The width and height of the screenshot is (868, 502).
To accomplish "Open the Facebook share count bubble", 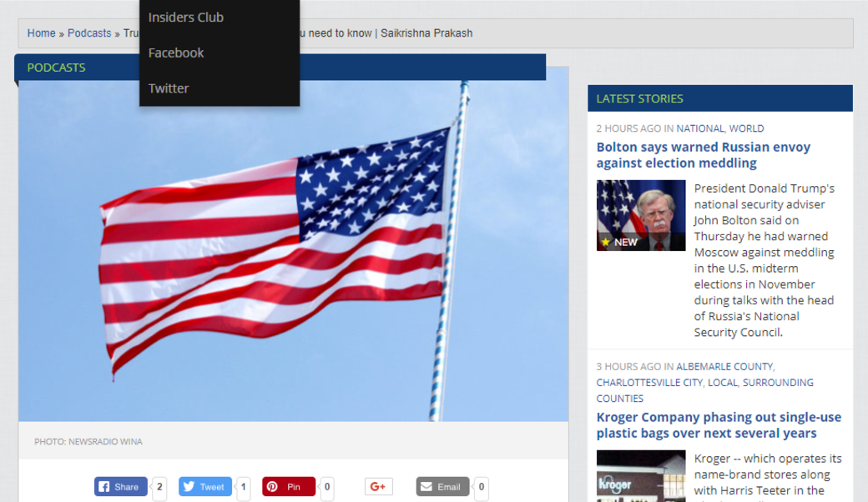I will [x=159, y=487].
